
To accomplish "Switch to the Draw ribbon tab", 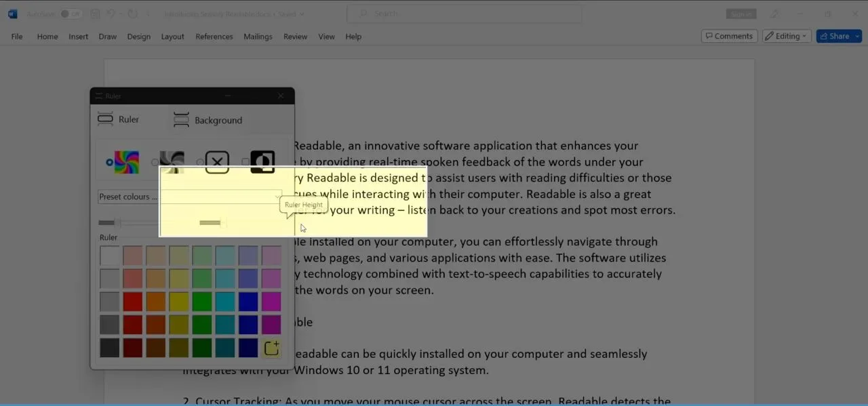I will [108, 37].
